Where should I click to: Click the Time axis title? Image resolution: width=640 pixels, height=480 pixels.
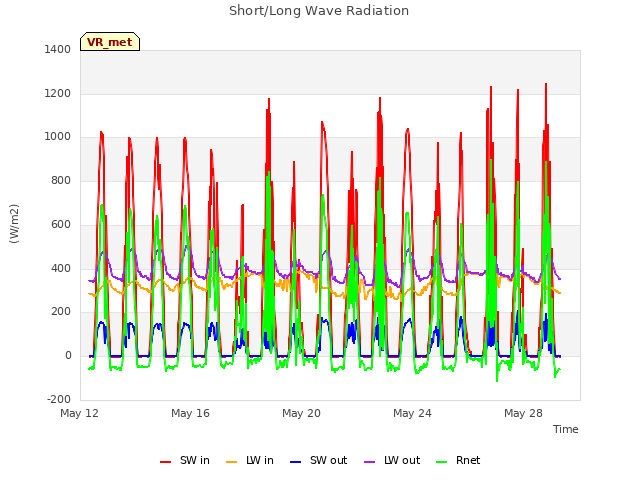point(566,429)
